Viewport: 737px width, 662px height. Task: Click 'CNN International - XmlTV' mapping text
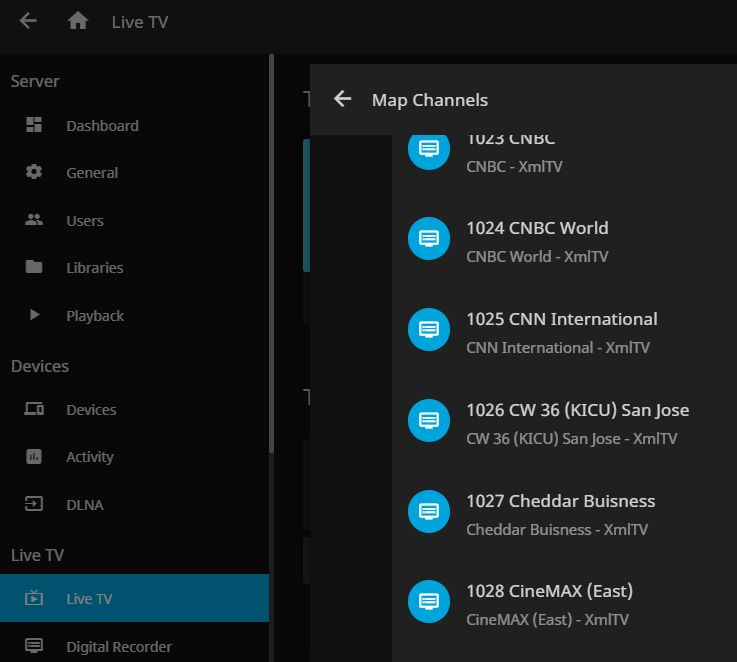tap(558, 347)
